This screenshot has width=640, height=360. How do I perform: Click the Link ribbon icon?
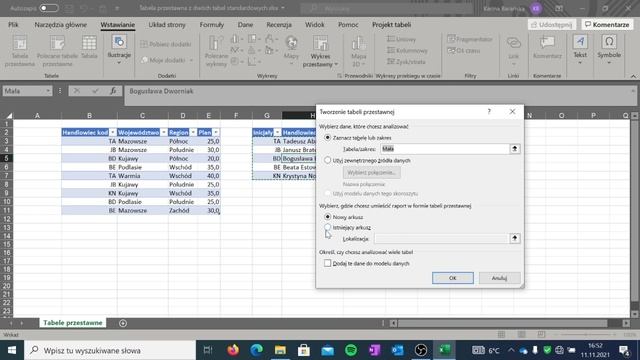513,50
